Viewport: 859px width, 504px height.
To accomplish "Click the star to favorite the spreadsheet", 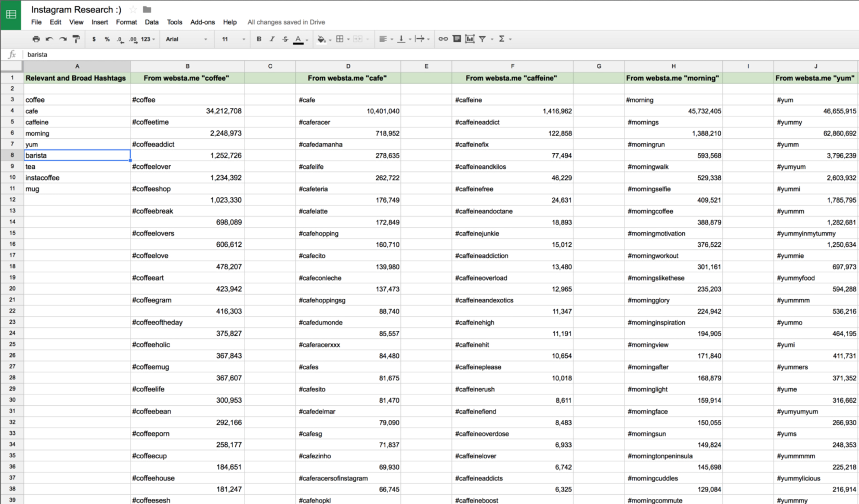I will tap(133, 9).
